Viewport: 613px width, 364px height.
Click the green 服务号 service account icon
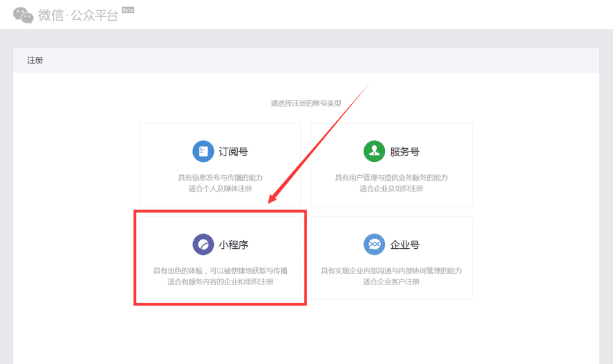tap(375, 151)
